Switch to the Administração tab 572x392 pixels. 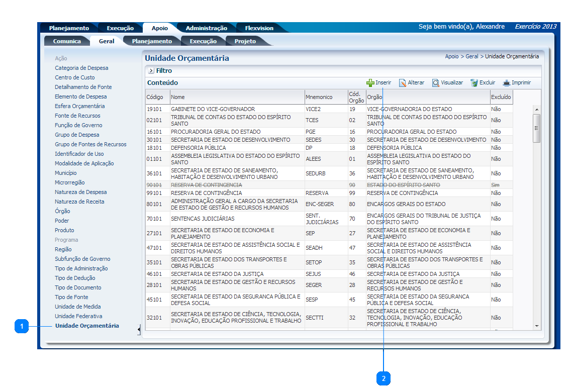(x=206, y=28)
